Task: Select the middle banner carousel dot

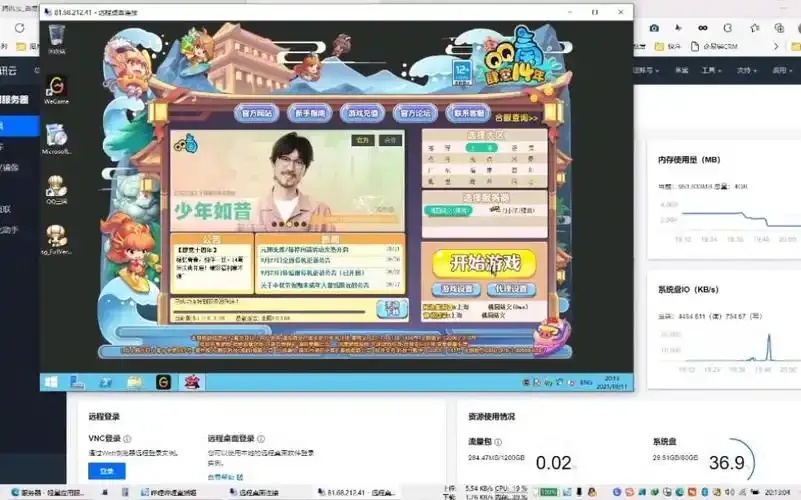Action: point(289,224)
